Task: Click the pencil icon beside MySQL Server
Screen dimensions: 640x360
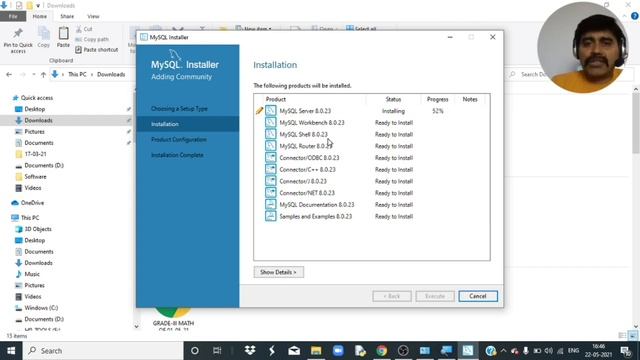Action: point(259,111)
